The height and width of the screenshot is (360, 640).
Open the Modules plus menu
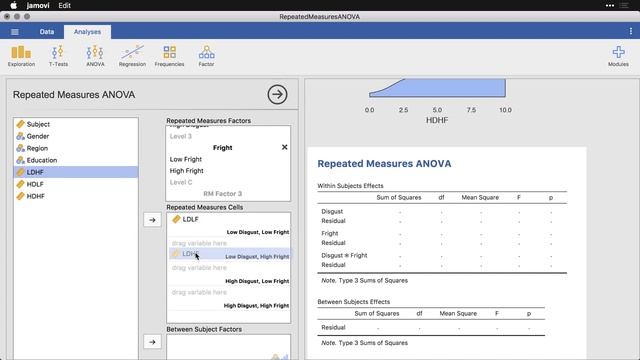coord(618,56)
